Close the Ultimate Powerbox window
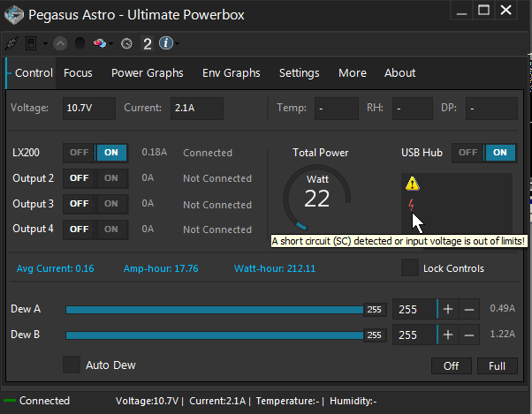532x414 pixels. coord(505,11)
